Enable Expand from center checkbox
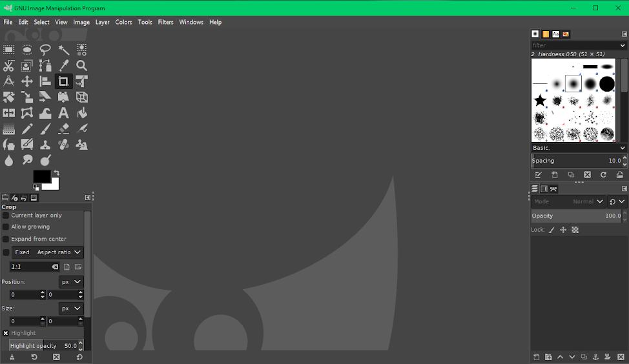 pos(6,239)
